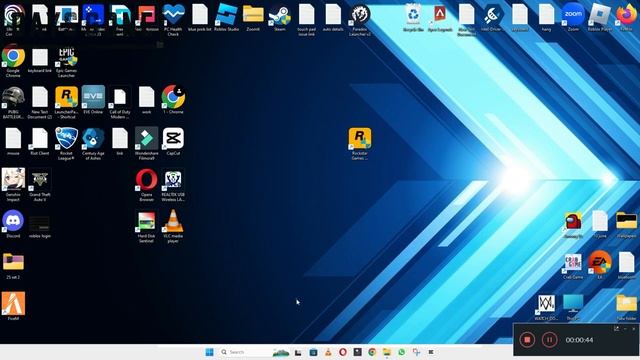Stop the screen recording
Image resolution: width=640 pixels, height=360 pixels.
pos(527,340)
